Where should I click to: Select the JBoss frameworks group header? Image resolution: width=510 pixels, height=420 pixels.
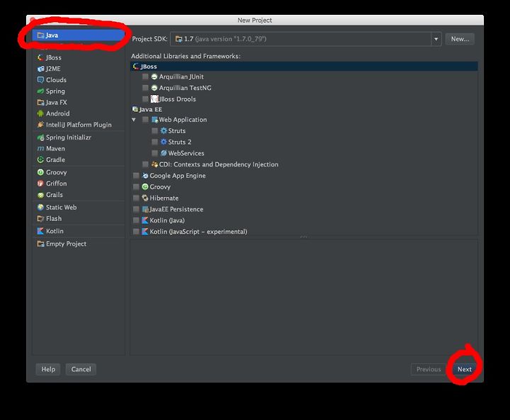[304, 67]
